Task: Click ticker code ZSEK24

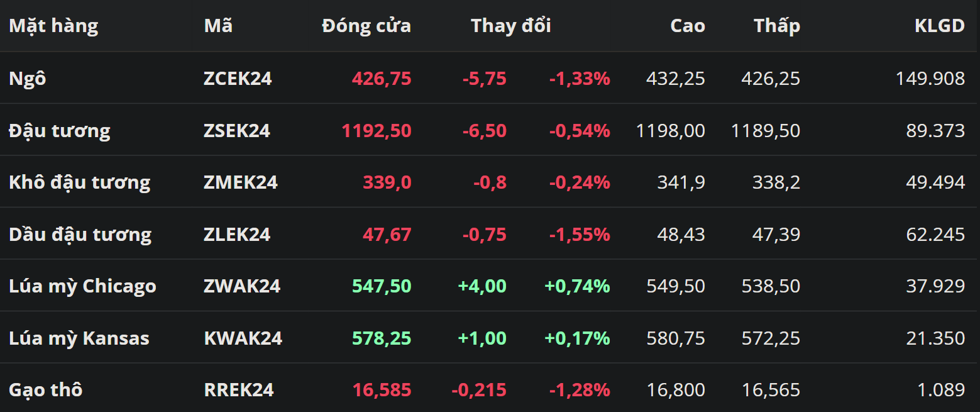Action: 237,131
